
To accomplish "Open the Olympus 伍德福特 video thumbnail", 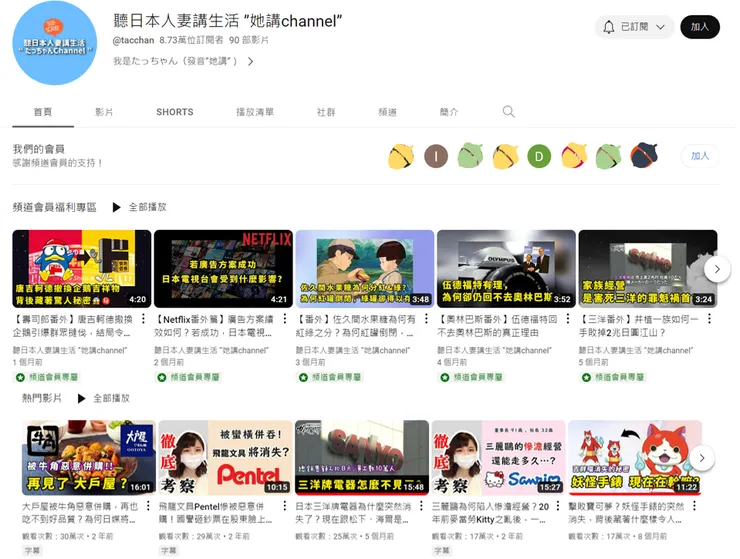I will (506, 269).
